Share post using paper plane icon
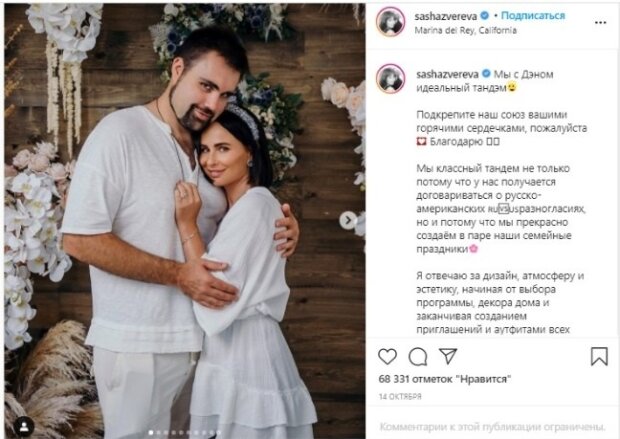The height and width of the screenshot is (439, 620). 448,356
